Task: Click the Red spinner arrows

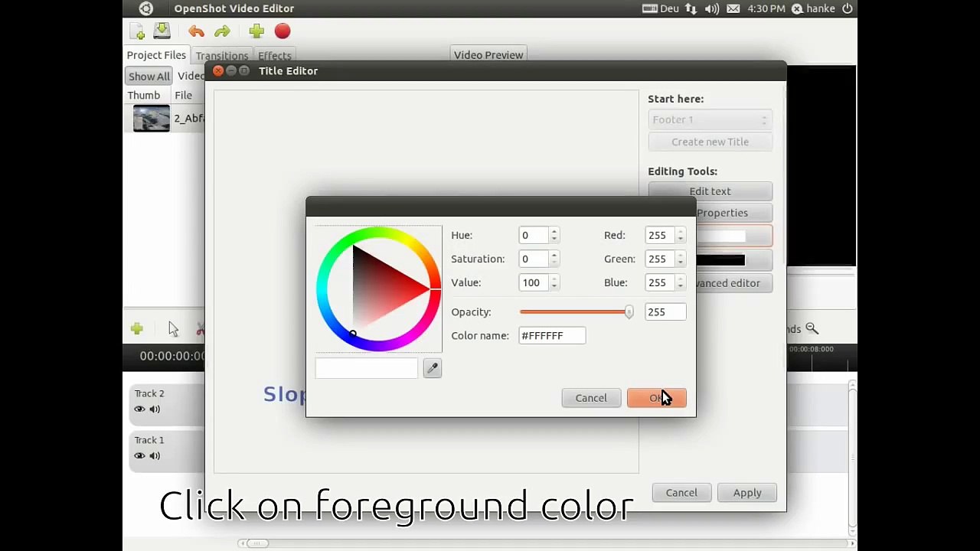Action: (x=680, y=236)
